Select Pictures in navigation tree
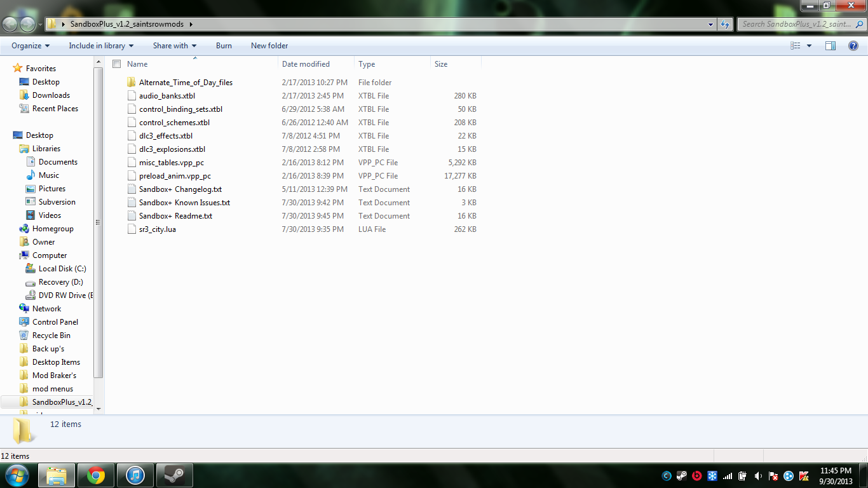This screenshot has width=868, height=488. pyautogui.click(x=52, y=189)
